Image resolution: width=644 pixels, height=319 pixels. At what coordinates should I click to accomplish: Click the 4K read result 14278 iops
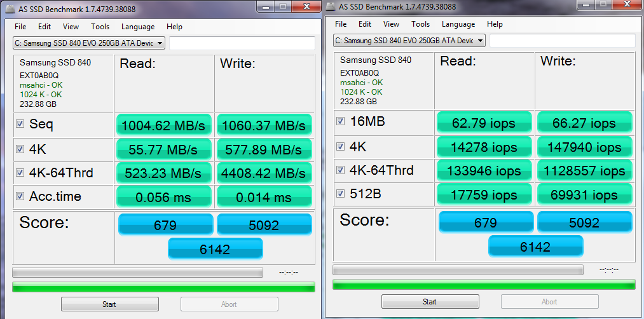click(484, 147)
